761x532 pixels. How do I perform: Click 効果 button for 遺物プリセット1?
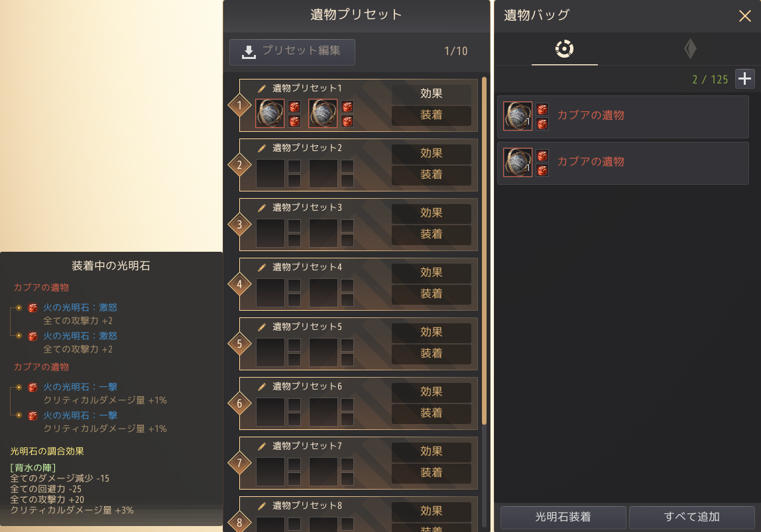(431, 93)
